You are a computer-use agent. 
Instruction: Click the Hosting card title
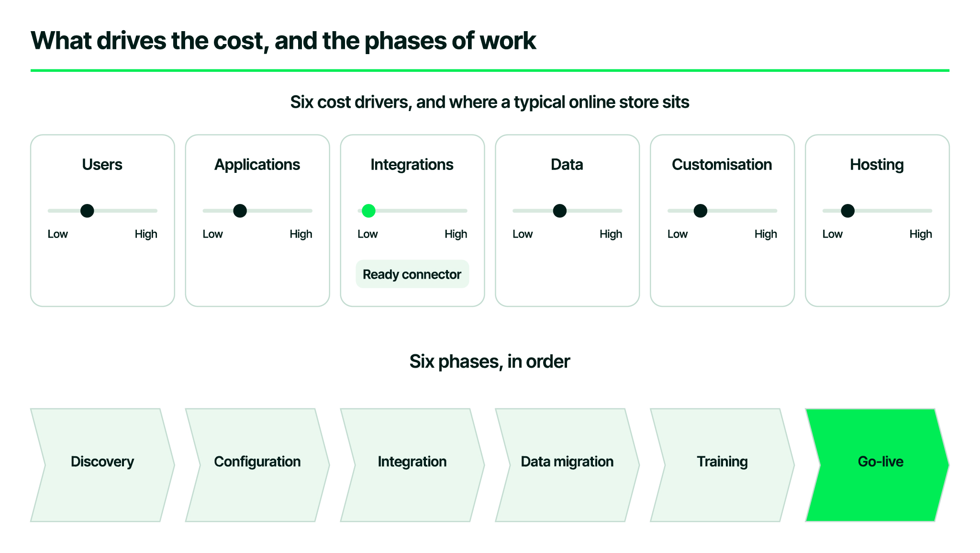tap(877, 165)
